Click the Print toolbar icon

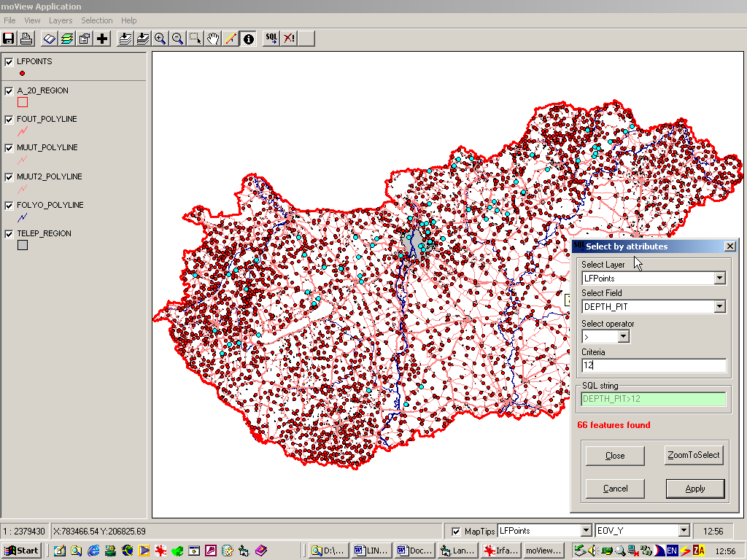click(x=26, y=39)
